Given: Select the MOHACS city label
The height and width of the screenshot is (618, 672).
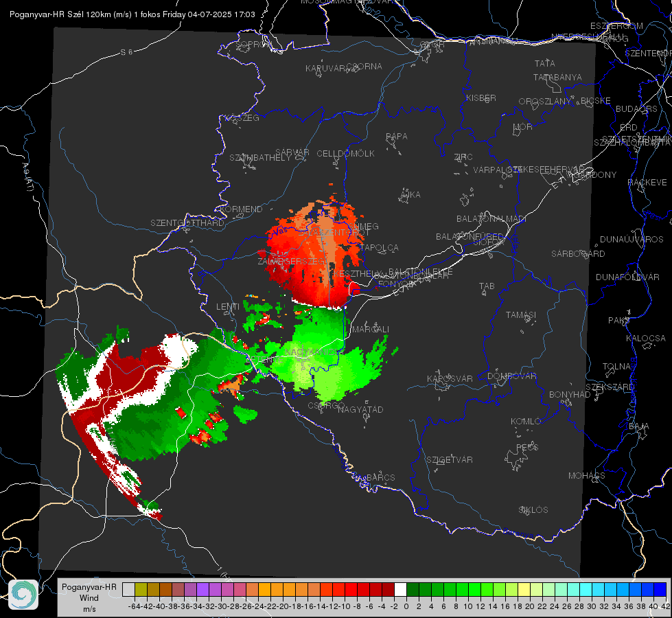Looking at the screenshot, I should [587, 476].
